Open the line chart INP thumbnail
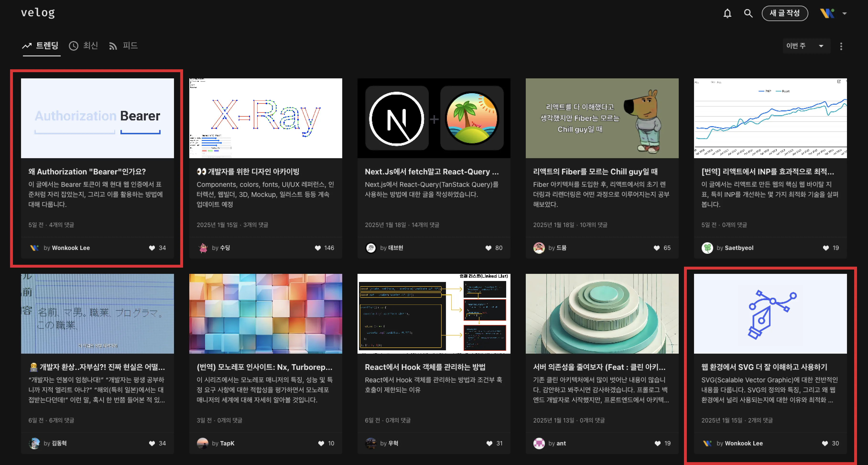 (770, 118)
